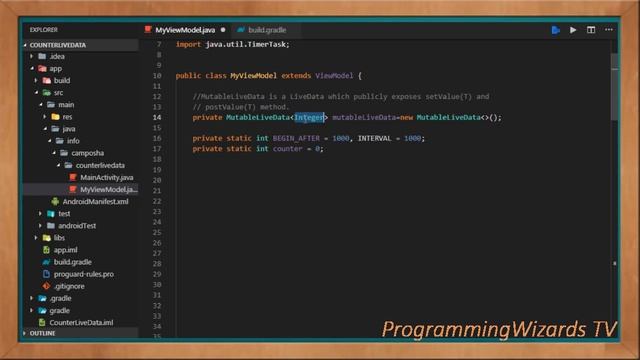Collapse the src folder arrow
The height and width of the screenshot is (360, 640).
tap(36, 93)
